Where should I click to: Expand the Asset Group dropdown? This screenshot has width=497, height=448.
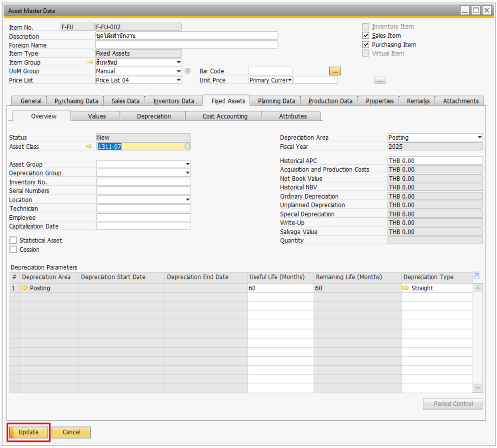[x=187, y=164]
